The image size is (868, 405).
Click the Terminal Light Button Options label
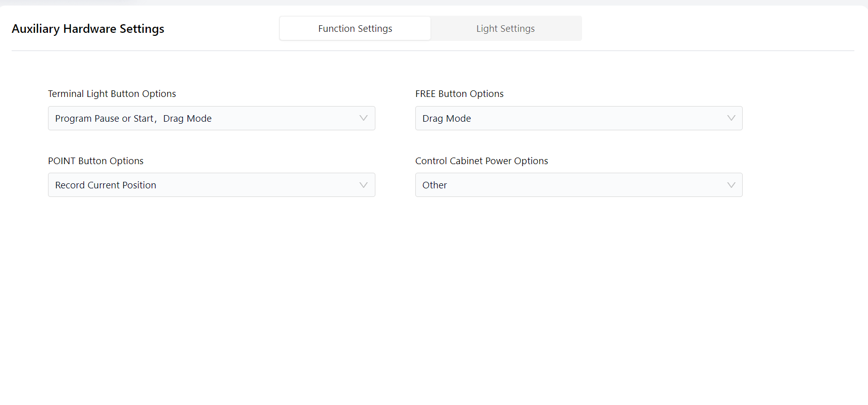[112, 94]
